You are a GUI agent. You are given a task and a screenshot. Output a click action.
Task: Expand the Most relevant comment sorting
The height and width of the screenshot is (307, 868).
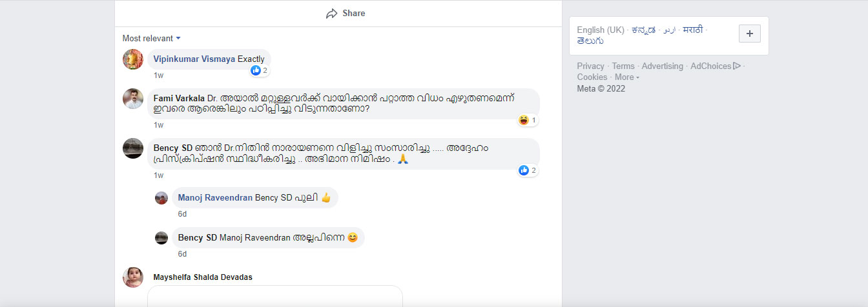152,38
